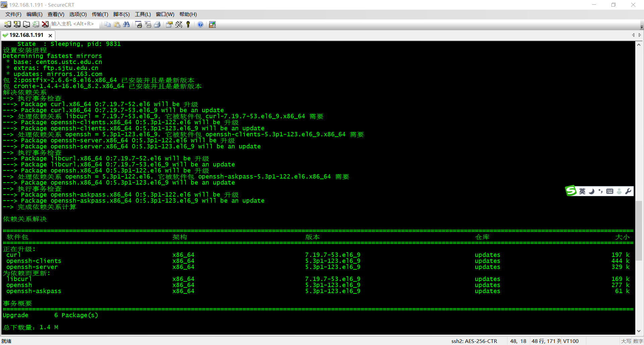Click the 'base: centos.ustc.edu.cn' mirror line
This screenshot has height=345, width=644.
pyautogui.click(x=54, y=62)
